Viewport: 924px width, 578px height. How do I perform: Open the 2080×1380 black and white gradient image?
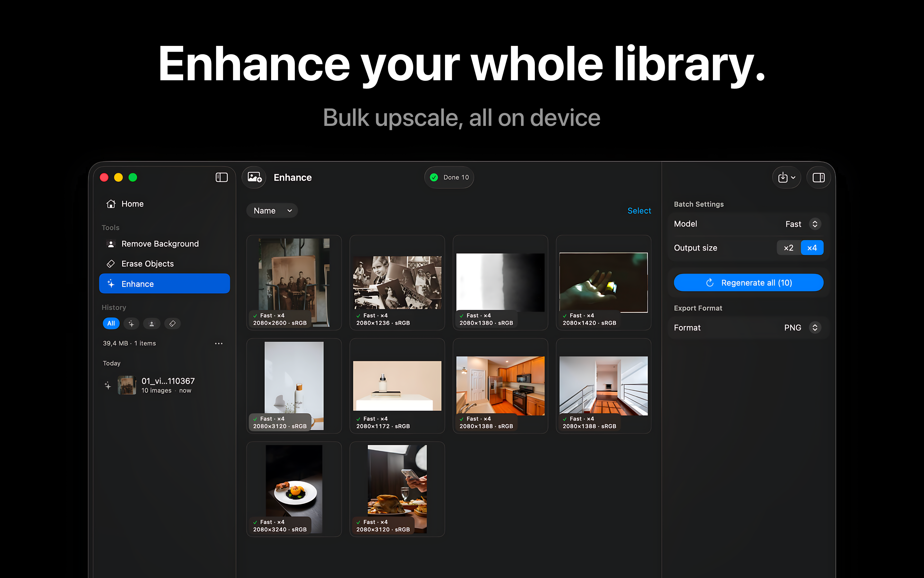pyautogui.click(x=500, y=283)
